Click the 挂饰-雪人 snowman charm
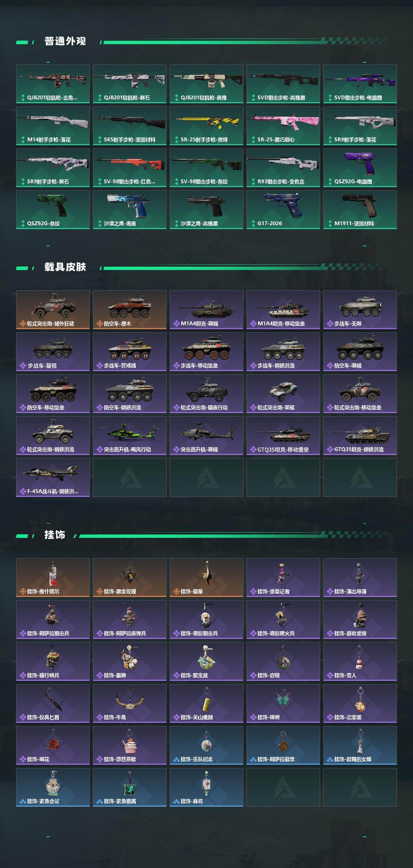This screenshot has height=868, width=413. point(360,661)
